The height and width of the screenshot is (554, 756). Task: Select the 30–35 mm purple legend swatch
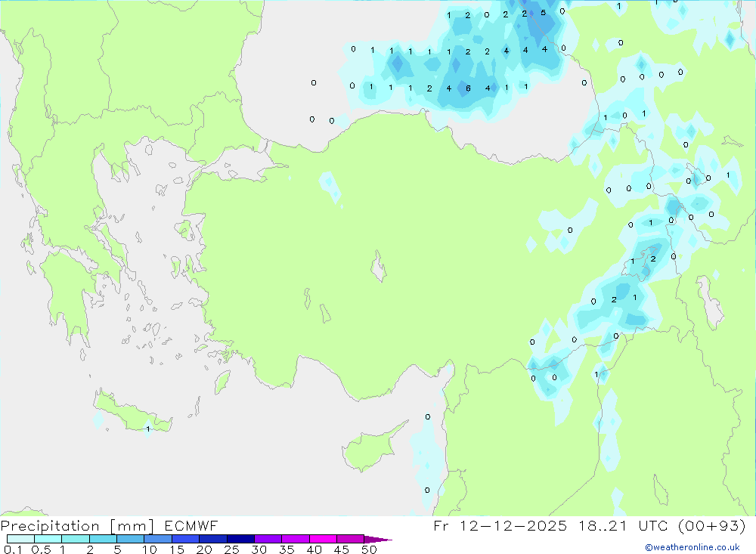pos(268,539)
